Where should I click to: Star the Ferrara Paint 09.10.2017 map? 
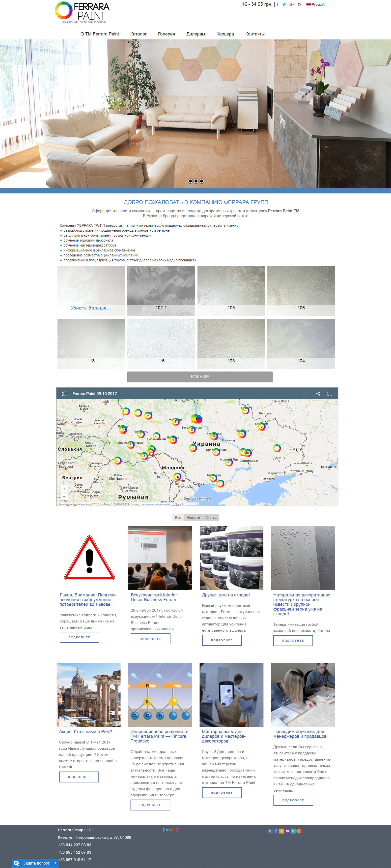pos(121,394)
